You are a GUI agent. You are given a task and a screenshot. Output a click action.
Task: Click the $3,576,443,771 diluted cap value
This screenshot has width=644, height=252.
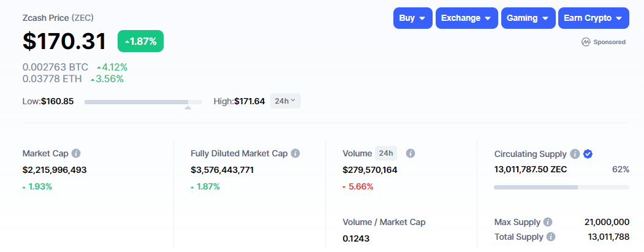[222, 170]
